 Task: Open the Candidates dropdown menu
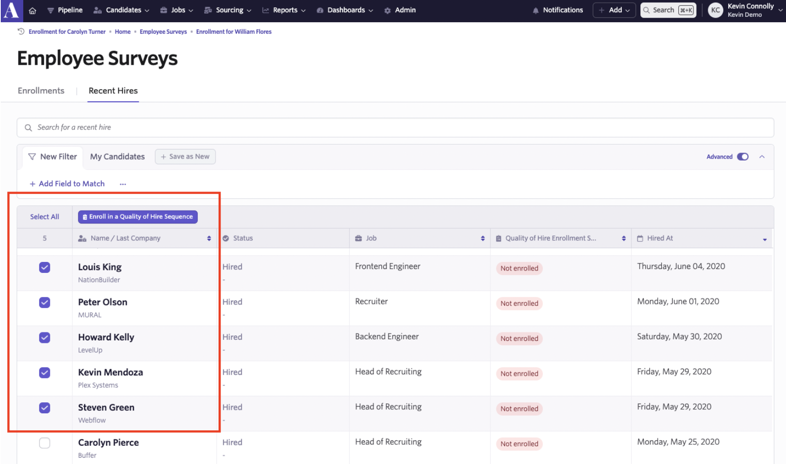(121, 10)
